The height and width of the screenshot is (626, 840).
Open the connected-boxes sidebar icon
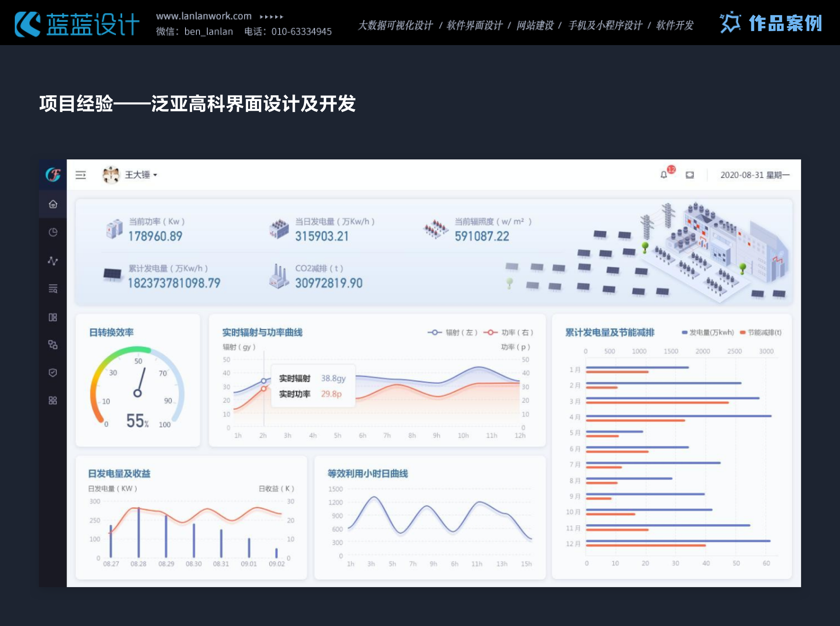[x=53, y=344]
